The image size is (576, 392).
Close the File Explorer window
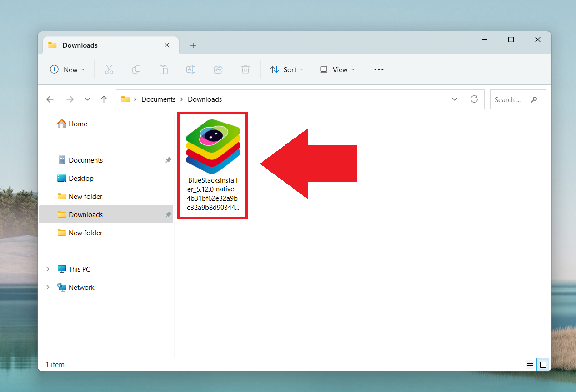(538, 40)
